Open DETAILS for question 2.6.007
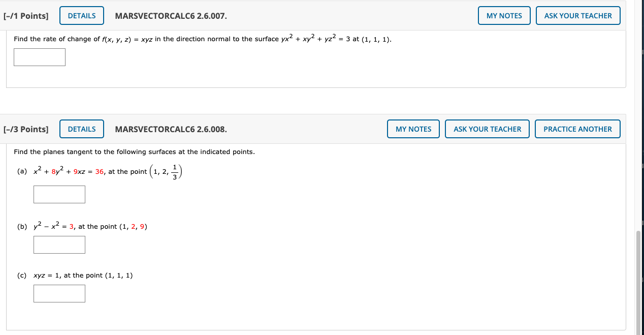 point(82,16)
